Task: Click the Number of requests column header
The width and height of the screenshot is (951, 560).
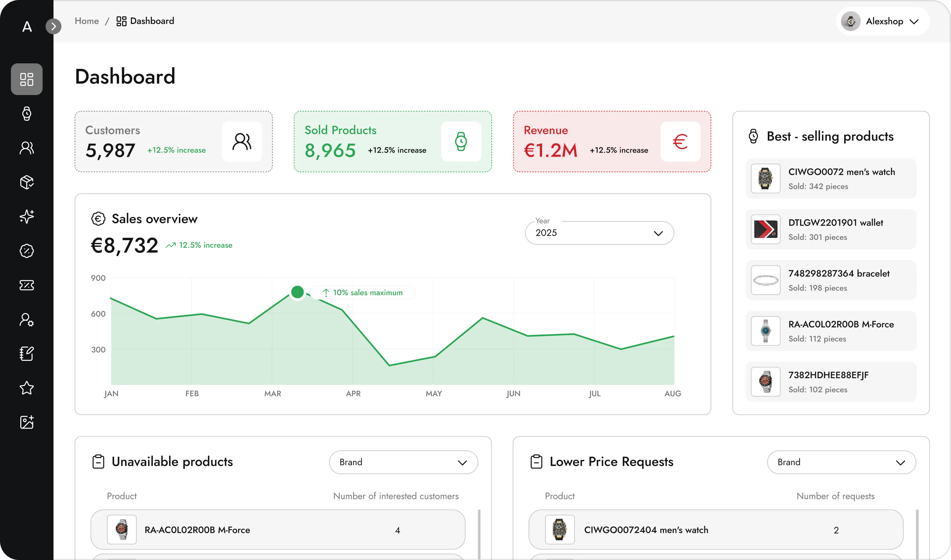Action: click(x=835, y=496)
